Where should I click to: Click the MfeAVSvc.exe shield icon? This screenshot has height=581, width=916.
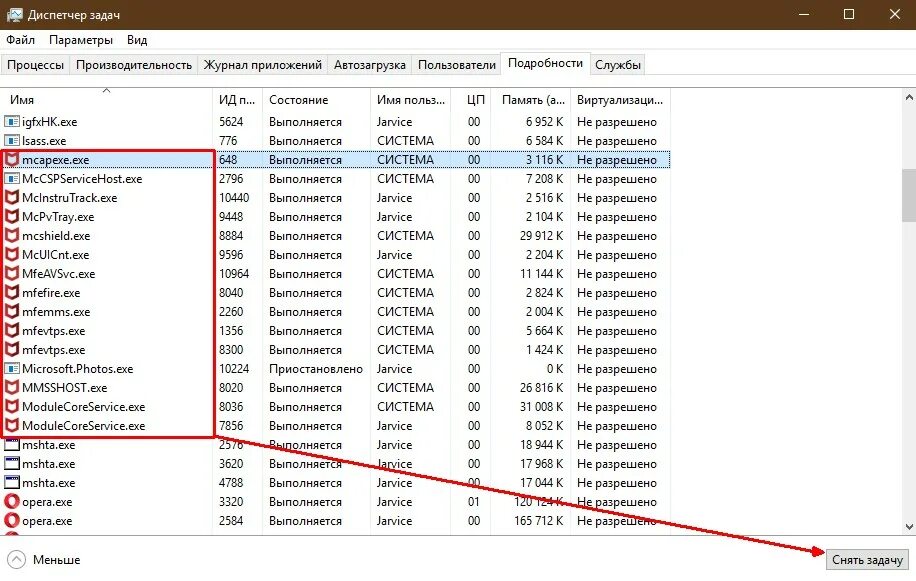[x=12, y=273]
